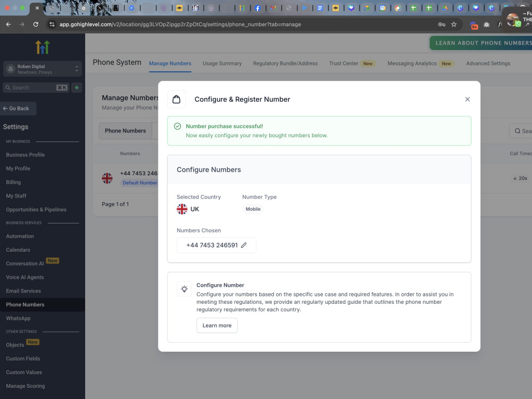Switch to the Facebook browser tab
Image resolution: width=532 pixels, height=399 pixels.
coord(257,8)
